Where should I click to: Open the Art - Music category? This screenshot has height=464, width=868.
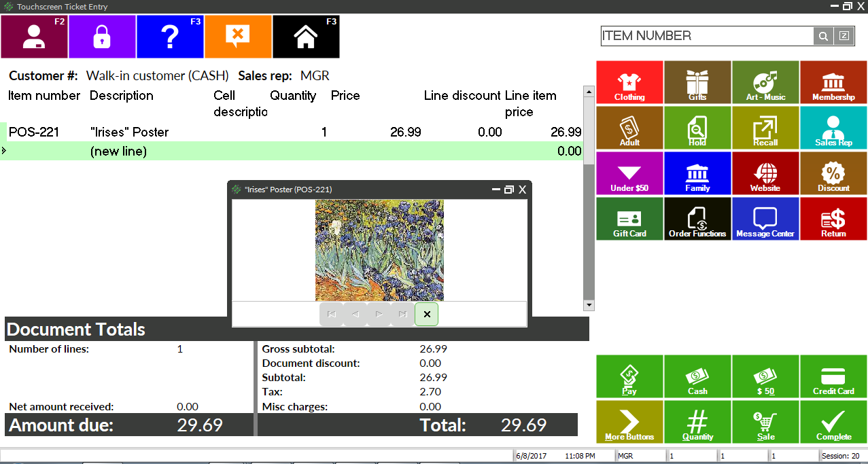(x=765, y=83)
